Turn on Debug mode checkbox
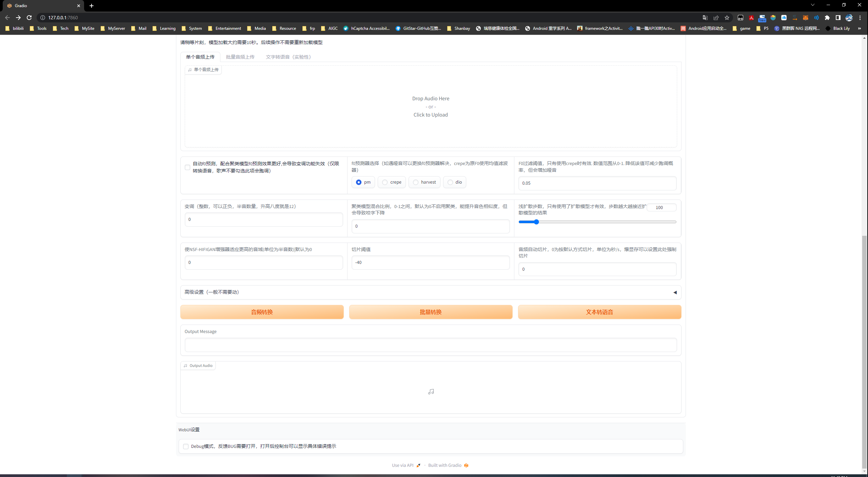Screen dimensions: 868x477 coord(186,447)
